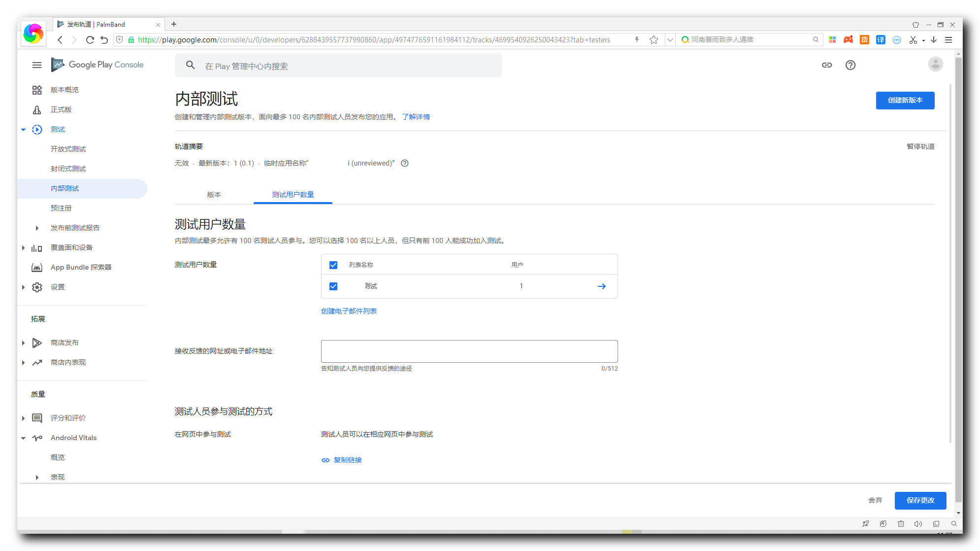The image size is (980, 551).
Task: Expand 发布前测试报告 in the sidebar
Action: [37, 228]
